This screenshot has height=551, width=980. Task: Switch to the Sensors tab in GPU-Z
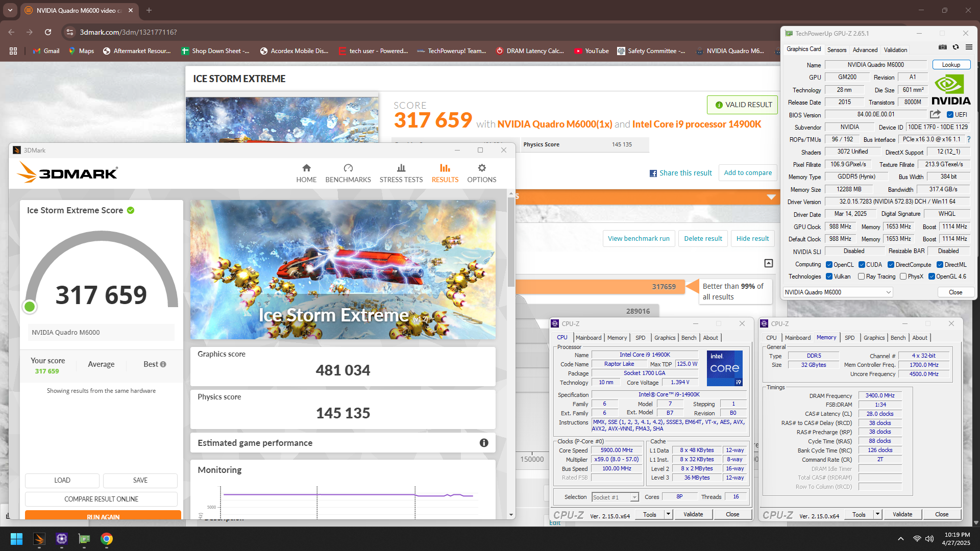pyautogui.click(x=837, y=50)
